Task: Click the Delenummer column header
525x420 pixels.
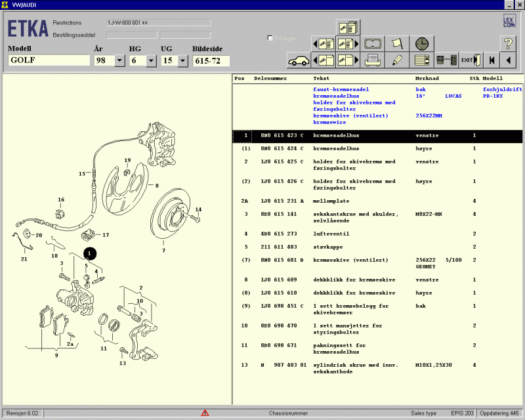Action: pyautogui.click(x=270, y=78)
